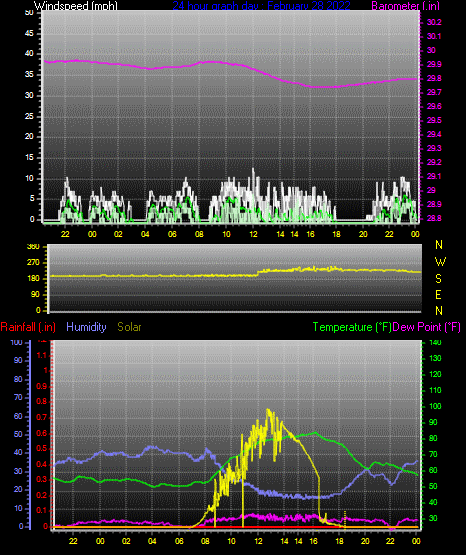Viewport: 466px width, 555px height.
Task: Click "12" time label under windspeed chart
Action: (x=253, y=234)
